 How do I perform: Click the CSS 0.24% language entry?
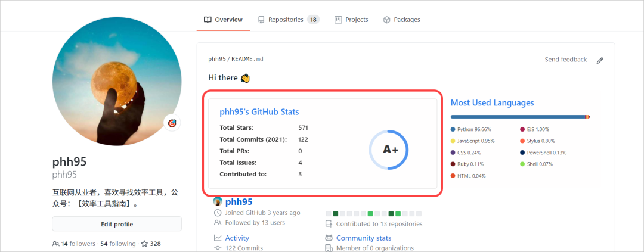pos(466,153)
